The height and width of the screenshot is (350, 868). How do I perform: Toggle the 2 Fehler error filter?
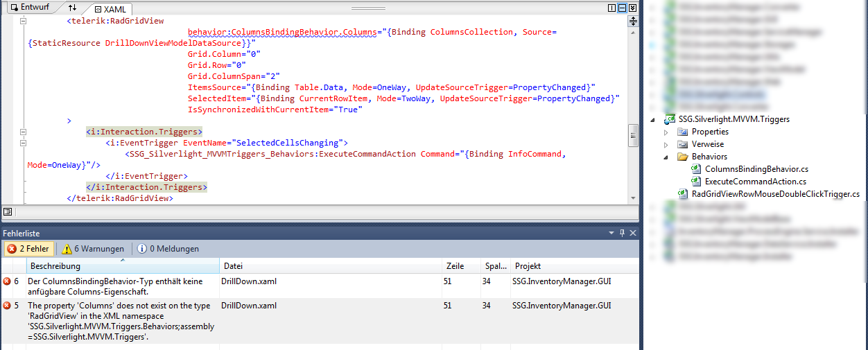[x=28, y=249]
